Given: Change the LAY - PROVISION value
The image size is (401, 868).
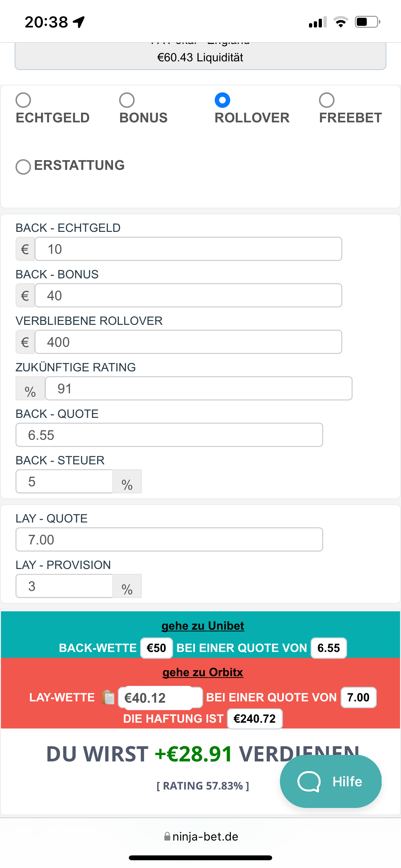Looking at the screenshot, I should point(64,586).
